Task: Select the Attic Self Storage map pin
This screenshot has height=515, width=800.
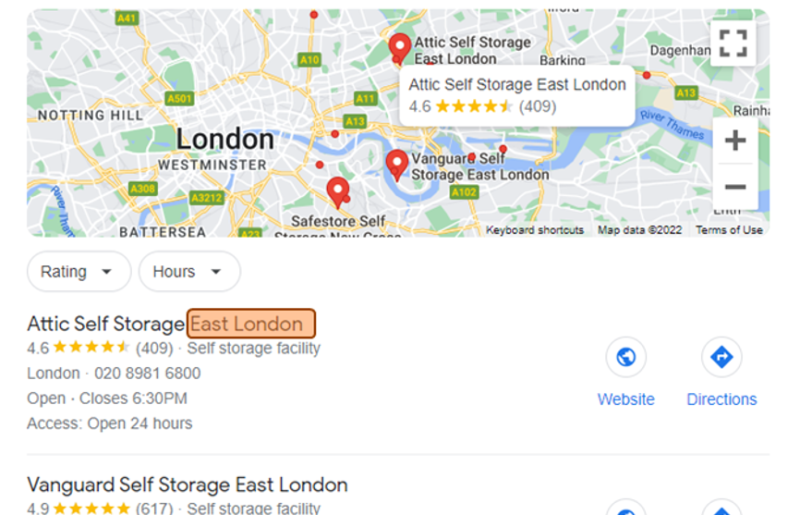Action: pos(399,48)
